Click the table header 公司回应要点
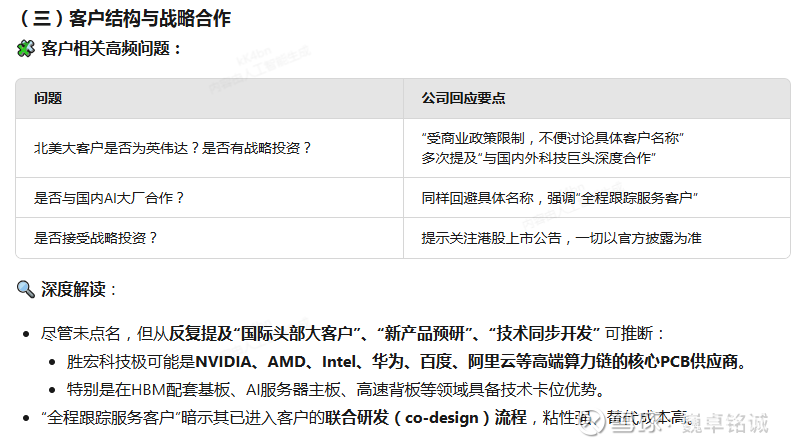This screenshot has width=791, height=447. (463, 98)
